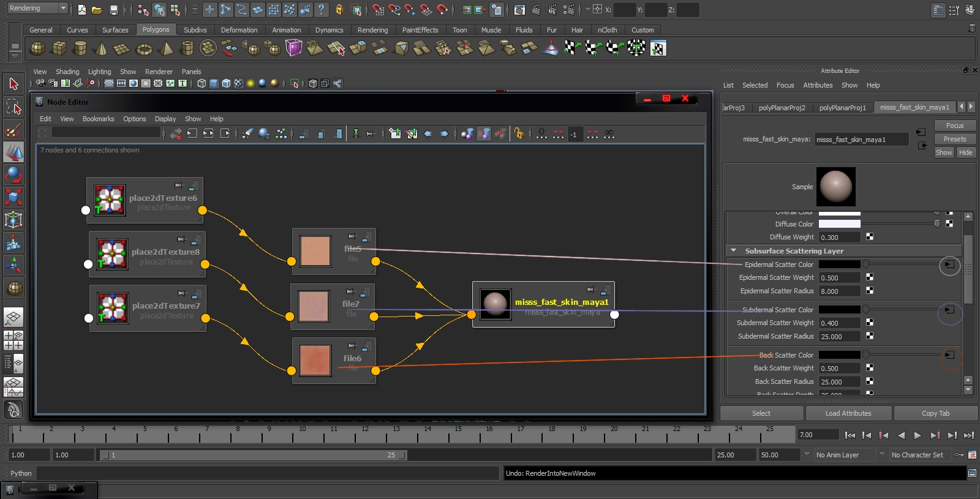The height and width of the screenshot is (499, 980).
Task: Open the Bookmarks menu in Node Editor
Action: tap(98, 119)
